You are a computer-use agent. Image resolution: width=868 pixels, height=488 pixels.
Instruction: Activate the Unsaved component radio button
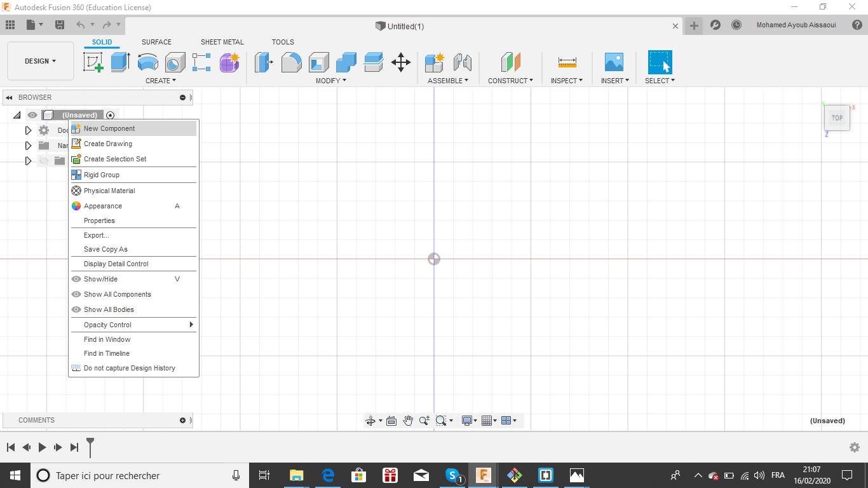click(x=111, y=115)
